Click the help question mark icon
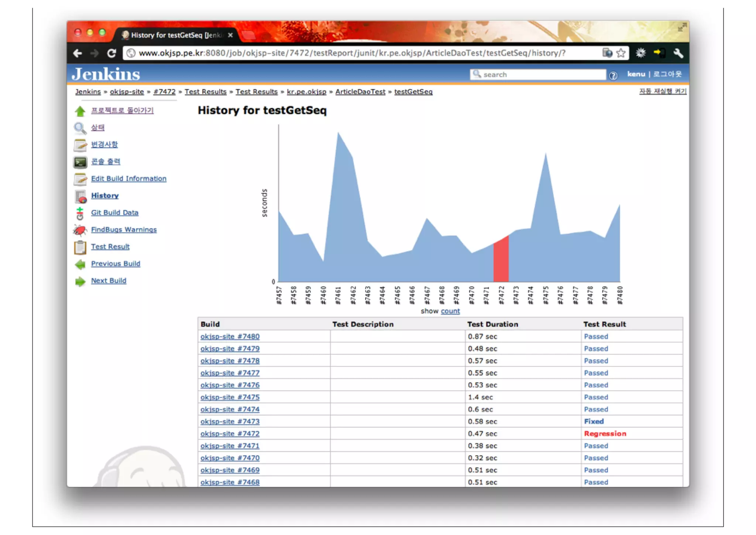The width and height of the screenshot is (756, 535). click(613, 75)
